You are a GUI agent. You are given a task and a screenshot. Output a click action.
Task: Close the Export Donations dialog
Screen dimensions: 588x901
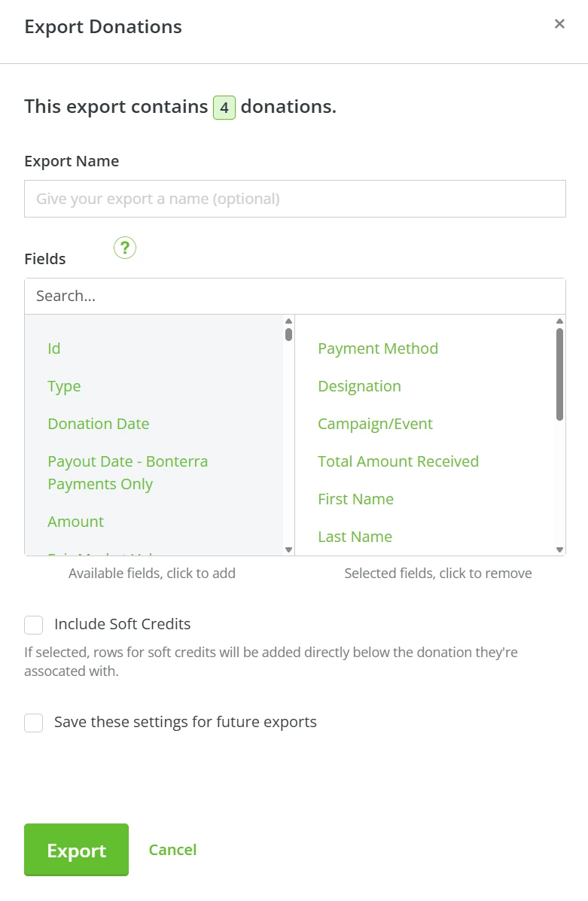(x=559, y=24)
